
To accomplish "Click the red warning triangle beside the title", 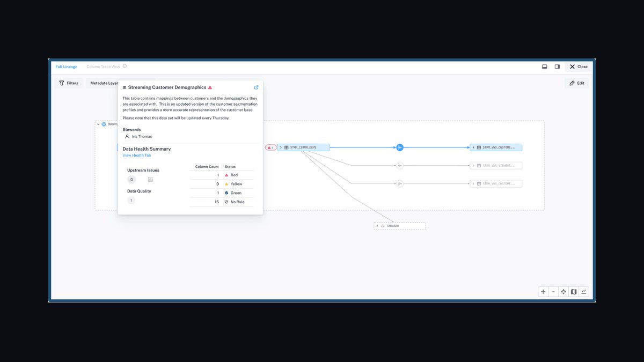I will [x=210, y=87].
